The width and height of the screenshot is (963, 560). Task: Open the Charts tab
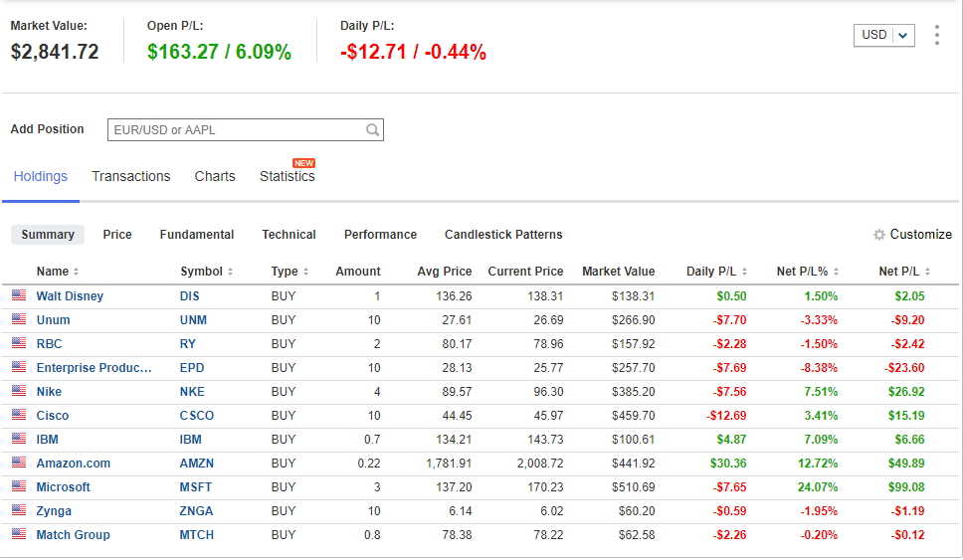point(215,176)
